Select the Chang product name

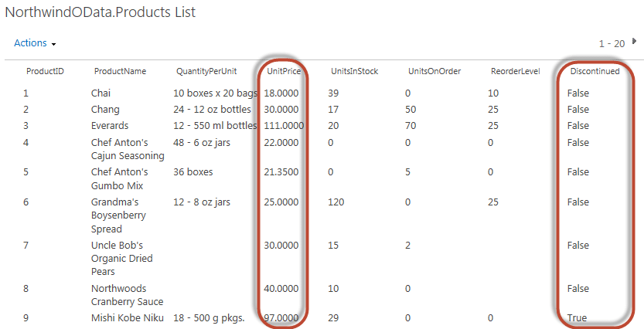tap(105, 110)
